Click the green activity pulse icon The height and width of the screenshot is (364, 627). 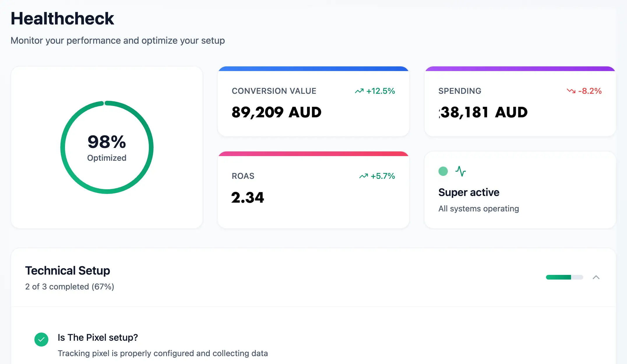[x=461, y=171]
